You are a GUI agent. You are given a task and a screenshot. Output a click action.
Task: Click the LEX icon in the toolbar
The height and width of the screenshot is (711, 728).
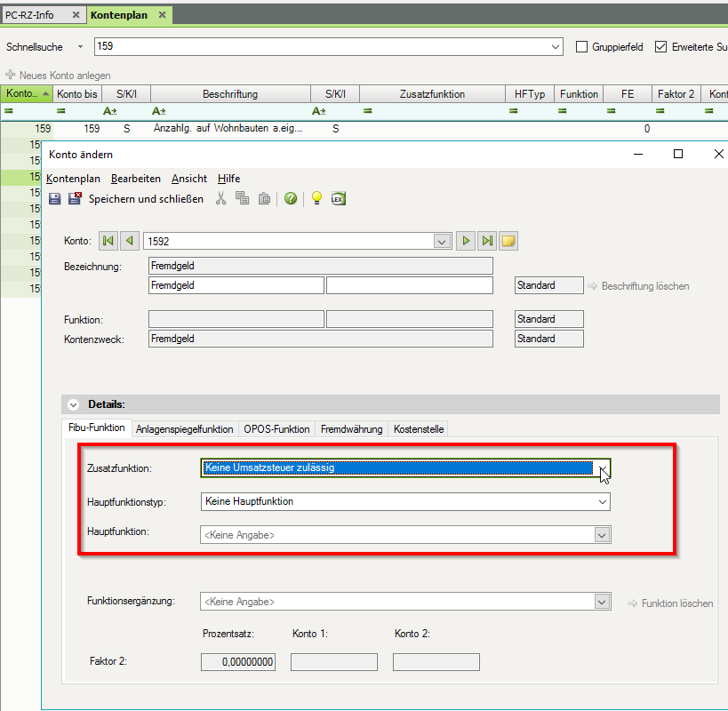(338, 198)
